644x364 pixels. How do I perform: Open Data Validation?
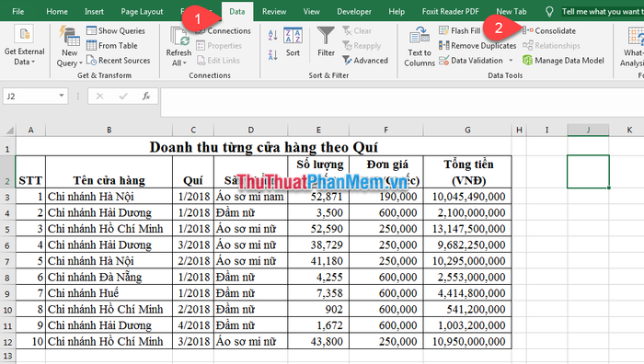[471, 61]
